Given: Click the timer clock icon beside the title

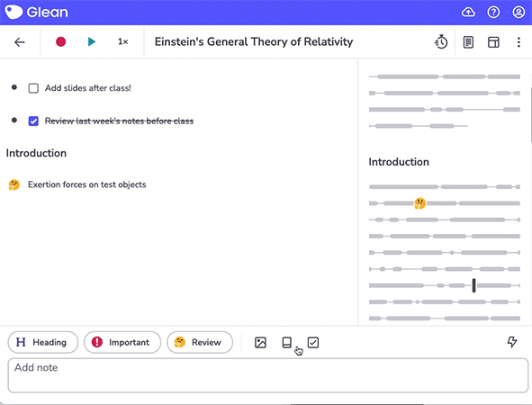Looking at the screenshot, I should pos(441,42).
